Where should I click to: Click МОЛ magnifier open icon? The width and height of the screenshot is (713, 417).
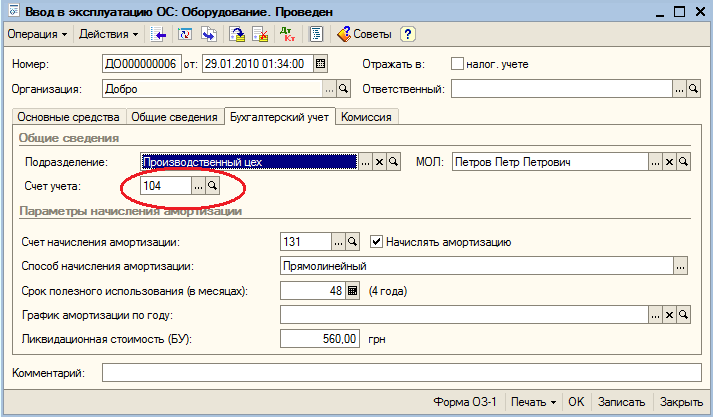click(683, 162)
